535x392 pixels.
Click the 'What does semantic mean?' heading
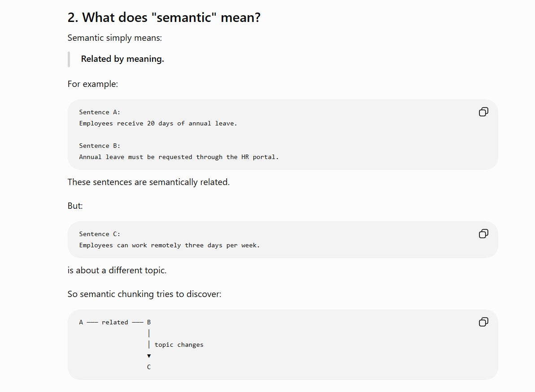[164, 17]
